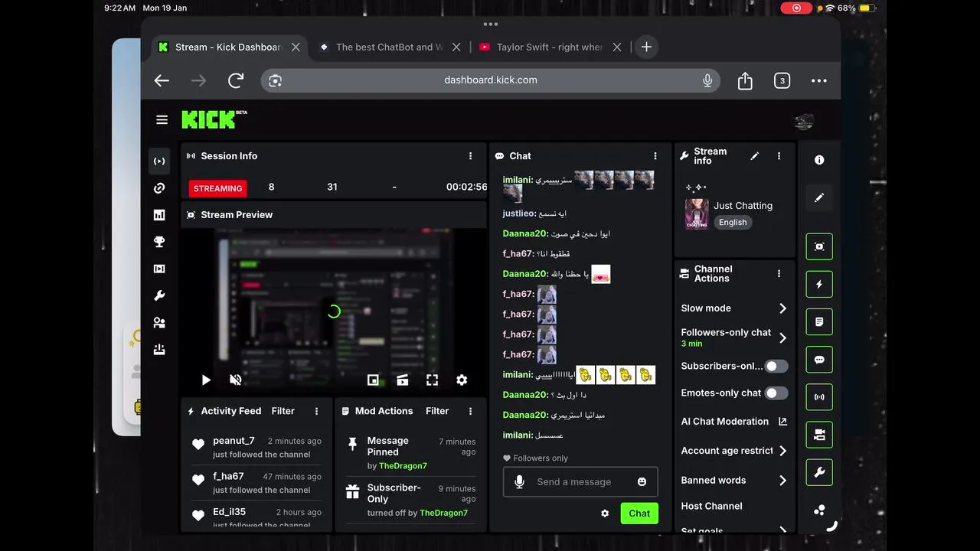Select the Stream broadcast icon in left sidebar
The height and width of the screenshot is (551, 980).
[159, 161]
